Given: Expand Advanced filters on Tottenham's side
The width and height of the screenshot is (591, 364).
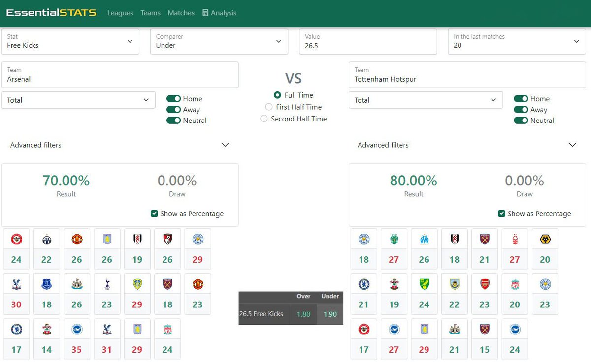Looking at the screenshot, I should tap(467, 145).
